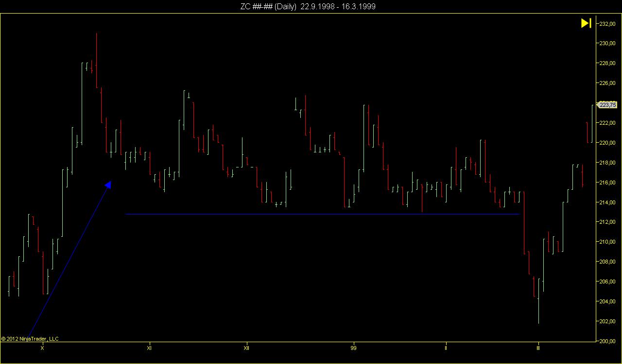Click the XII month label on time axis

click(x=246, y=348)
